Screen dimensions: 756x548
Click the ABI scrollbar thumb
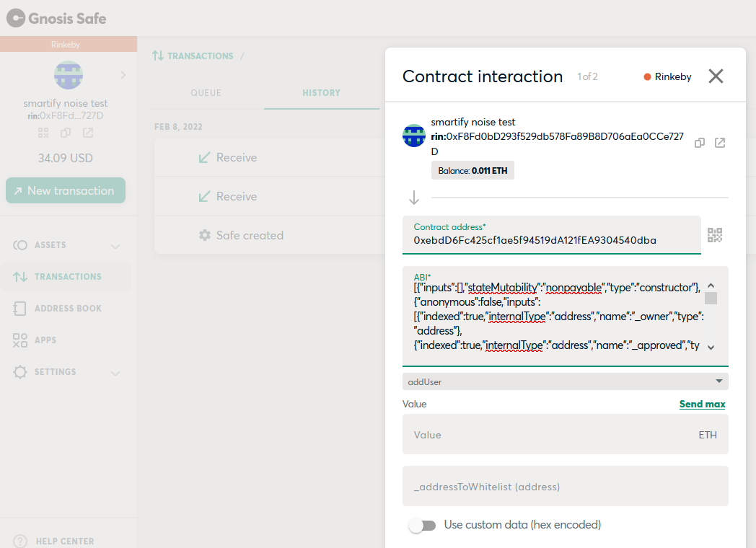pos(711,299)
